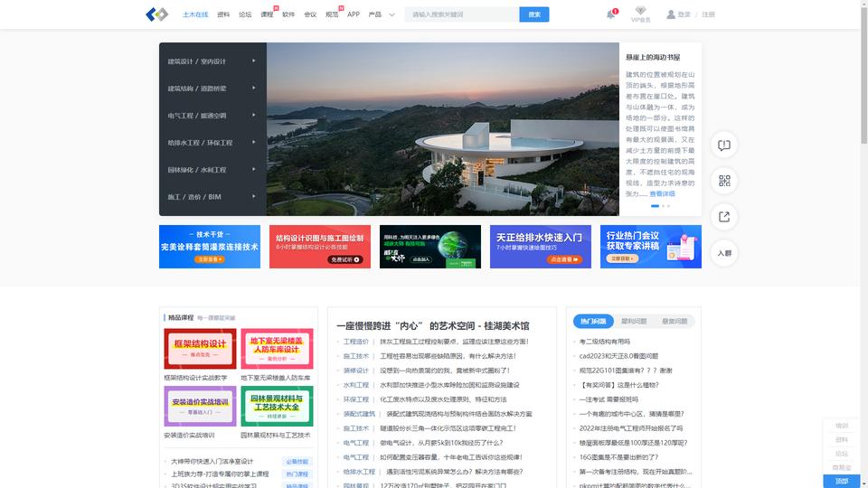Switch to the 悬赏问题 tab

click(x=675, y=322)
